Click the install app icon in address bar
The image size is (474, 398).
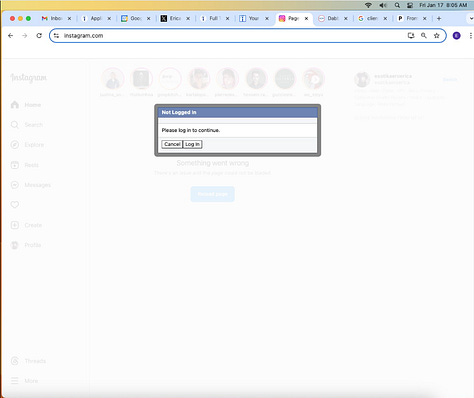click(x=411, y=36)
